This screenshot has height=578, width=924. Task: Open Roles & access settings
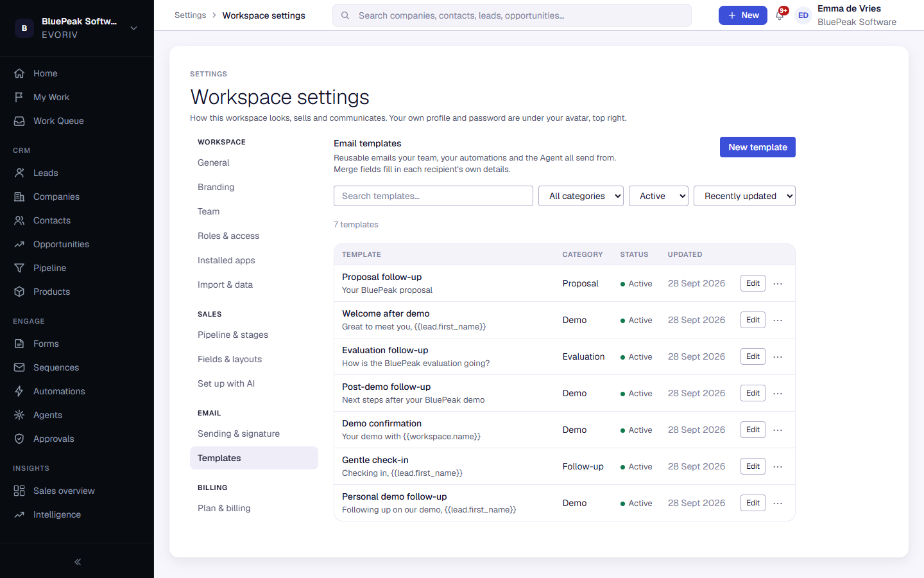[x=254, y=236]
